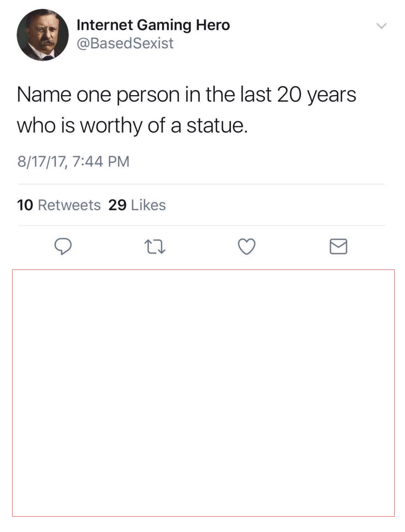Click the word 'Retweets' label

[x=69, y=205]
